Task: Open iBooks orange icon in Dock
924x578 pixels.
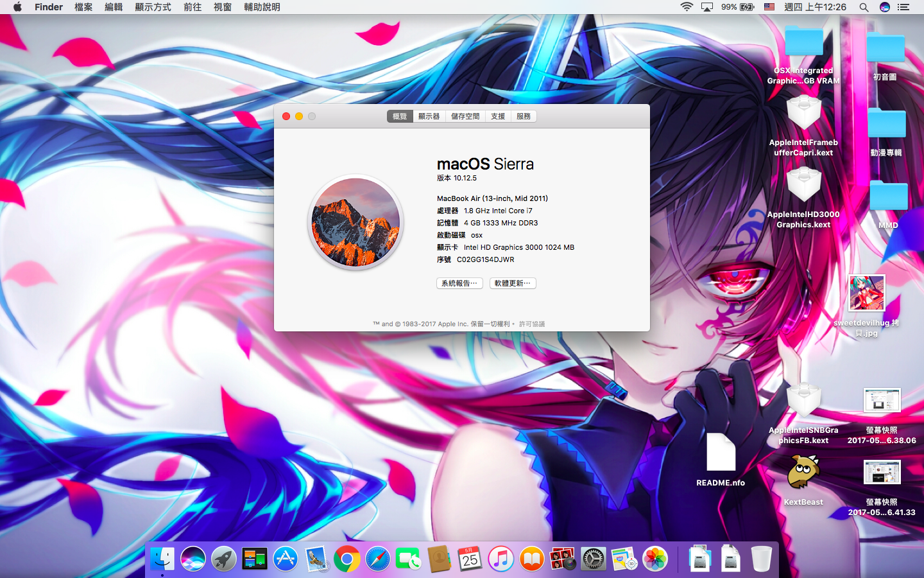Action: [x=532, y=559]
